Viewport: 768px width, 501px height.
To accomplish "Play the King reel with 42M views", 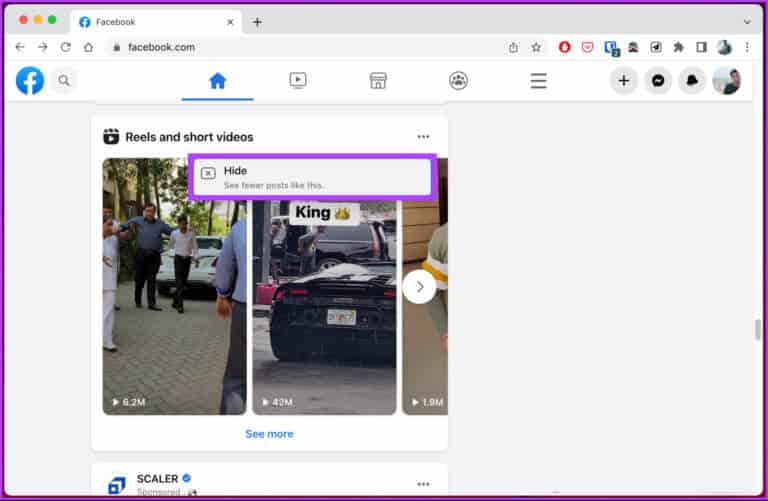I will [x=324, y=308].
